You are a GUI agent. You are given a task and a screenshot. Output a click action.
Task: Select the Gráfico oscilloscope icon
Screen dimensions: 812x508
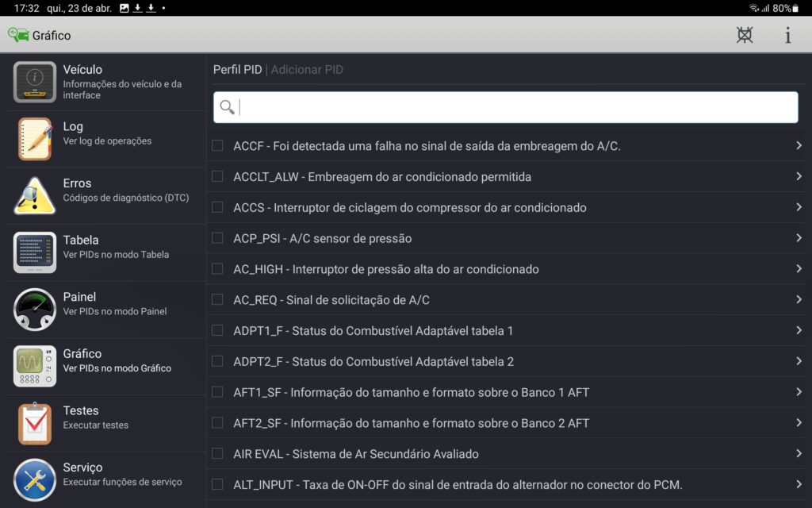coord(35,366)
